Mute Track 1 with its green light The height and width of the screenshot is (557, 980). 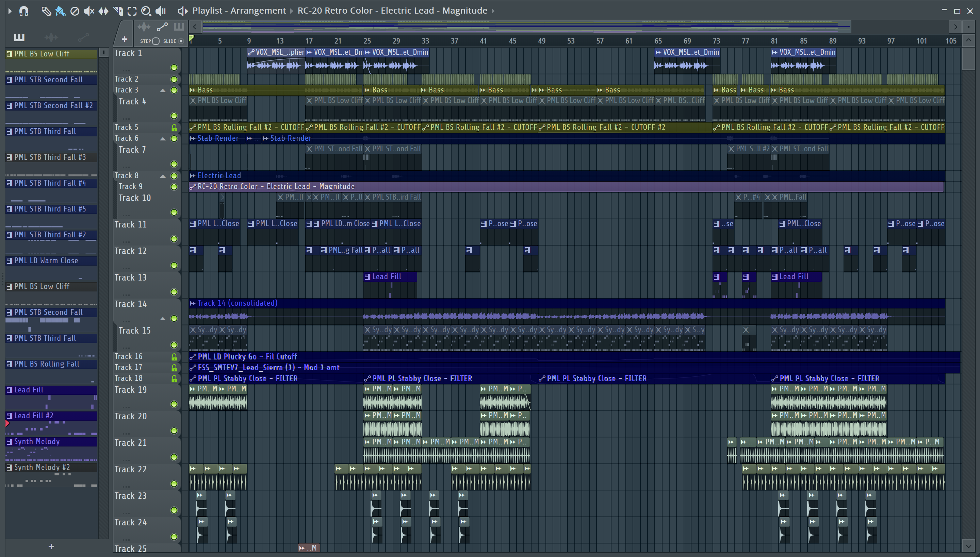point(174,68)
